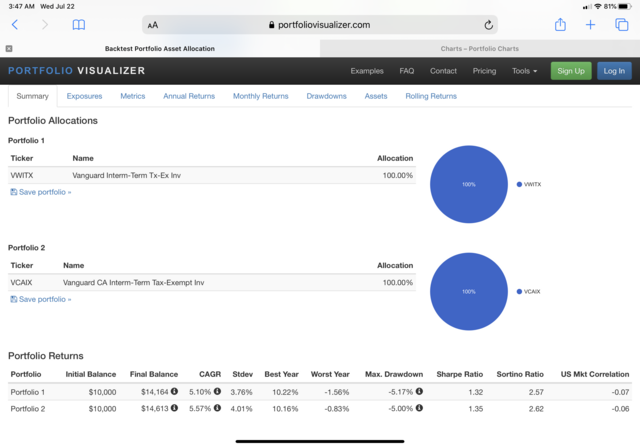640x447 pixels.
Task: Reload the page with refresh icon
Action: tap(489, 25)
